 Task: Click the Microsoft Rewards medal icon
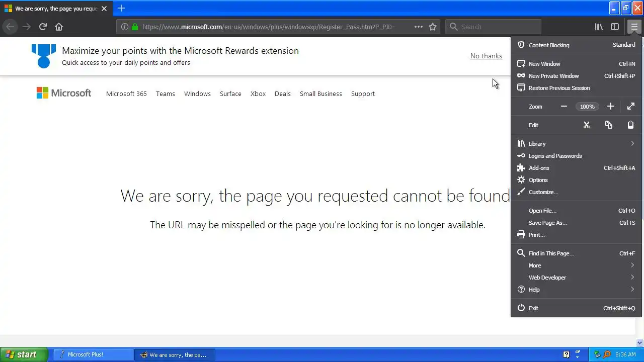[x=44, y=56]
